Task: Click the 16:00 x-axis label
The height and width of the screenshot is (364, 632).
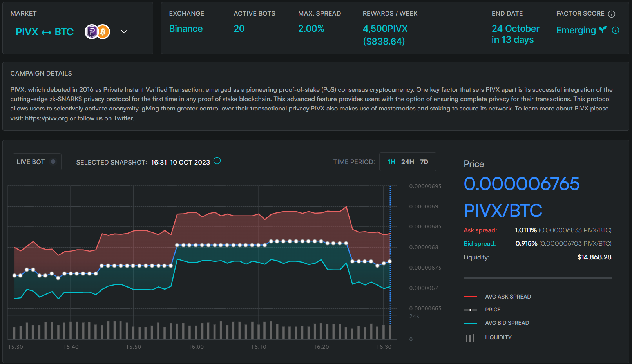Action: point(196,347)
